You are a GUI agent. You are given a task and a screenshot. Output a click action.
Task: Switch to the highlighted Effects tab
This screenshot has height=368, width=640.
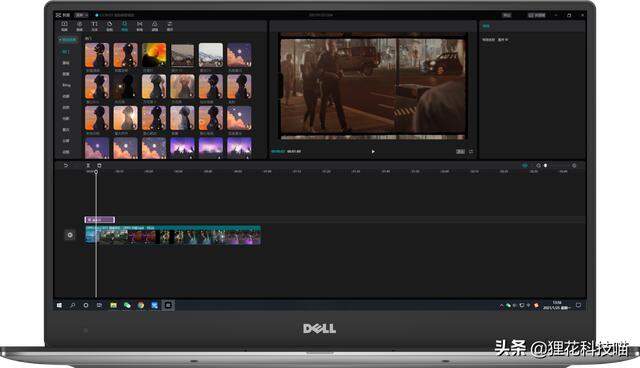124,26
